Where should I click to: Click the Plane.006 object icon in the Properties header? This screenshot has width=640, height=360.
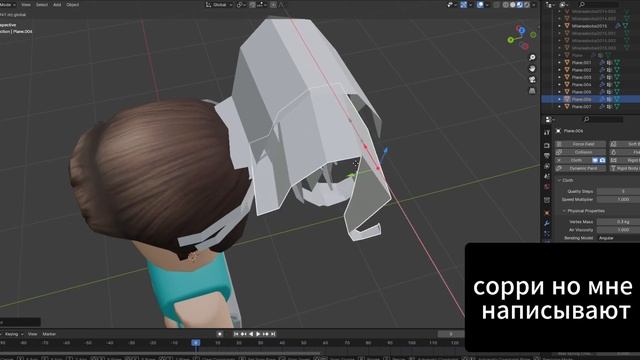[x=558, y=131]
